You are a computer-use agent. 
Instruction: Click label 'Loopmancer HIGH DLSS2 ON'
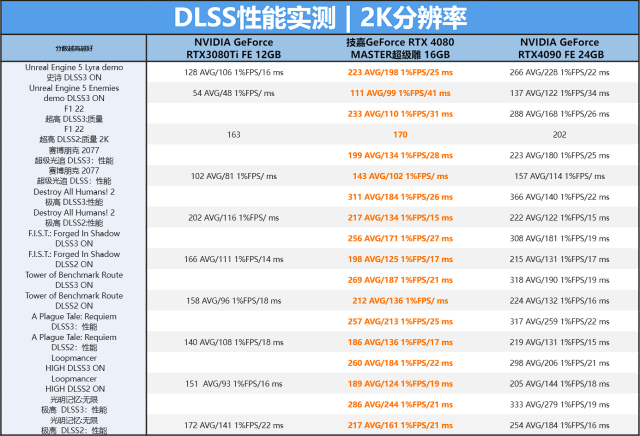(74, 384)
